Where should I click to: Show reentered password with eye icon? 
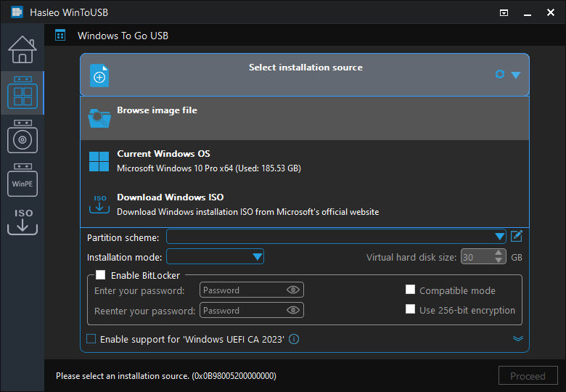pos(293,311)
